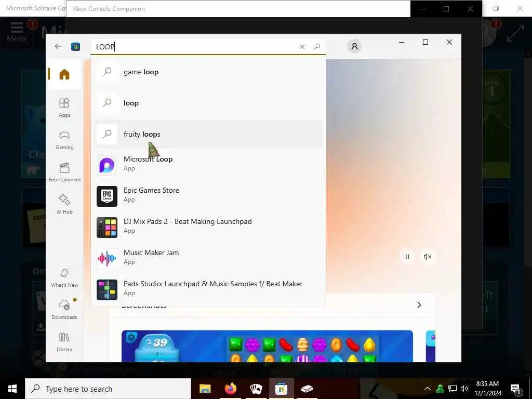Unmute the trailer audio
Screen dimensions: 532x399
click(x=428, y=257)
